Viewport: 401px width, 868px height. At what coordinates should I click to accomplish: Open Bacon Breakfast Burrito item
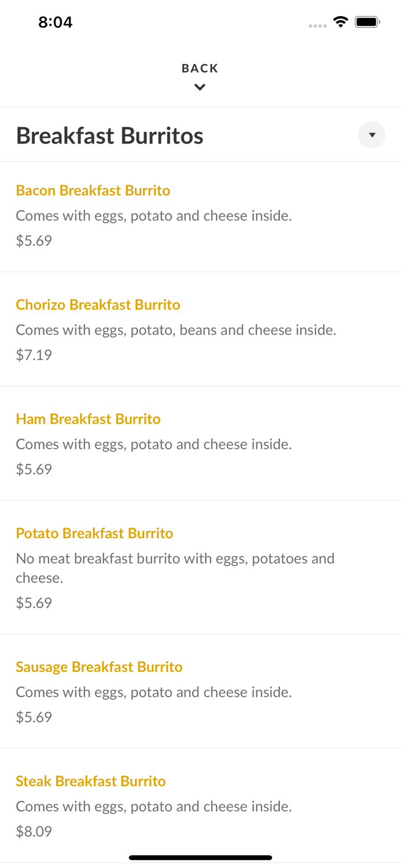click(93, 190)
